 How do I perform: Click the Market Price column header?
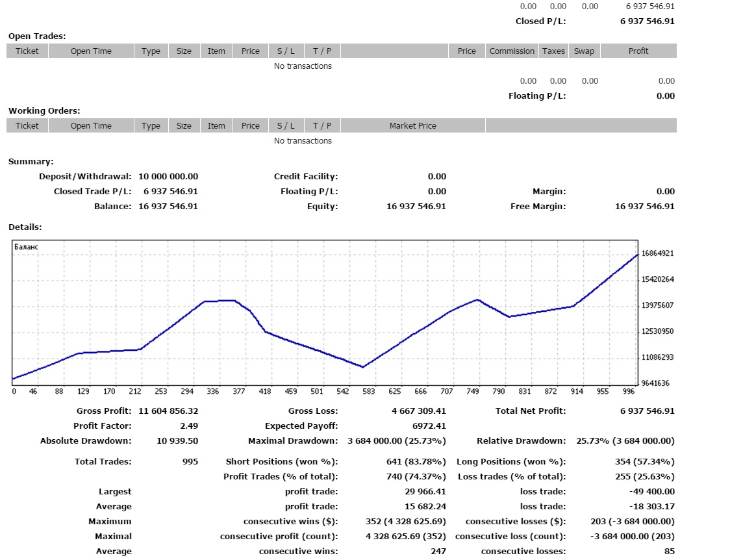point(412,126)
